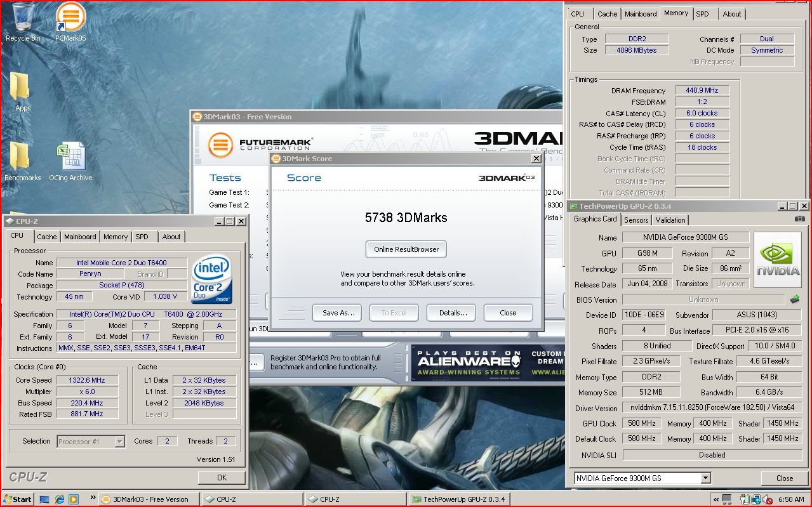Open About tab in upper-right CPU-Z window
812x507 pixels.
pyautogui.click(x=732, y=13)
